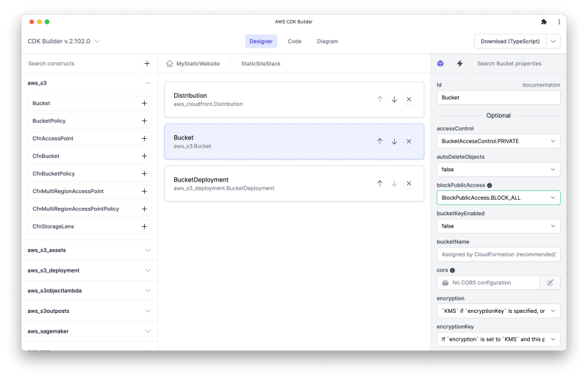Open the encryption dropdown
Image resolution: width=588 pixels, height=379 pixels.
(498, 311)
